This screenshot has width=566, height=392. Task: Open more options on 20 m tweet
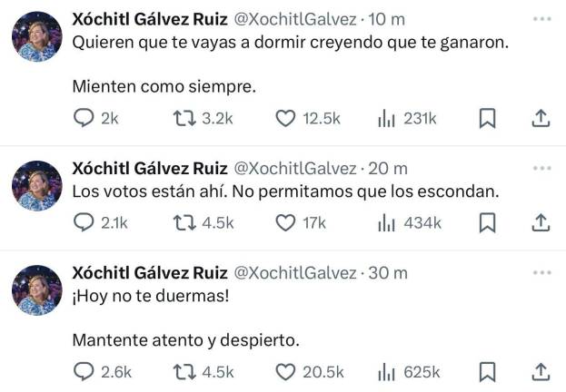(x=542, y=168)
